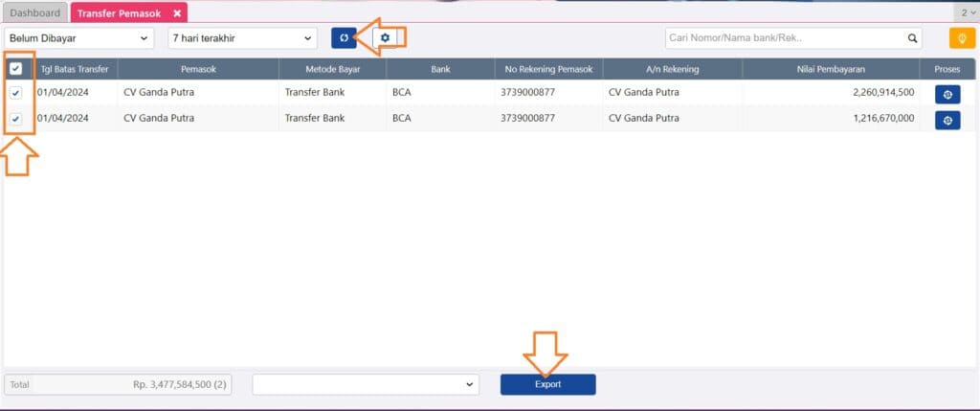
Task: Toggle the select-all header checkbox
Action: pos(16,69)
